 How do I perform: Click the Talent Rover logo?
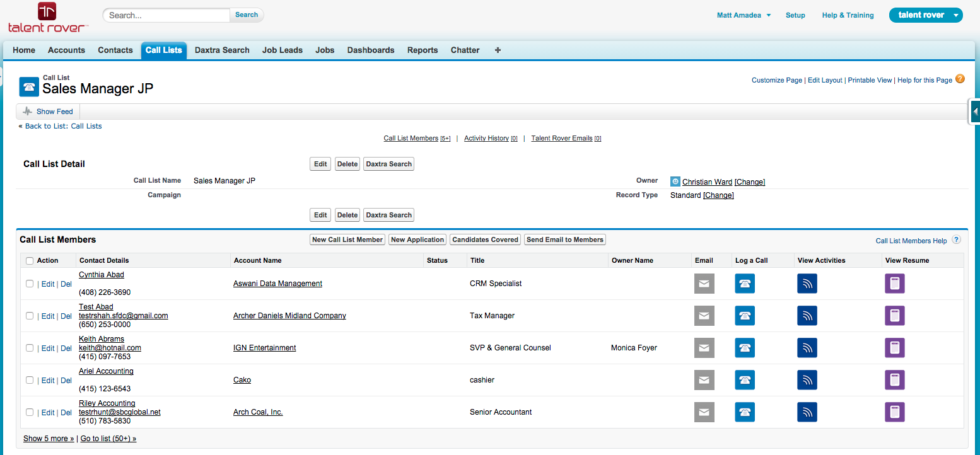pyautogui.click(x=48, y=18)
